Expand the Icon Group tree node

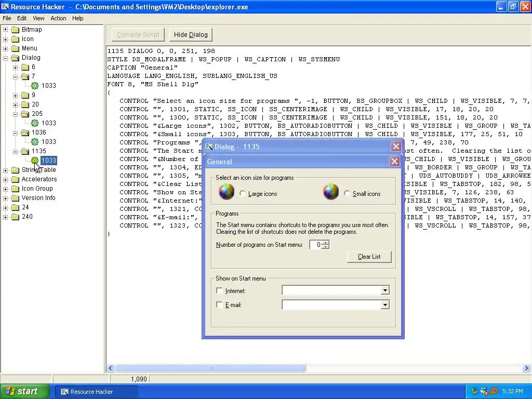5,189
